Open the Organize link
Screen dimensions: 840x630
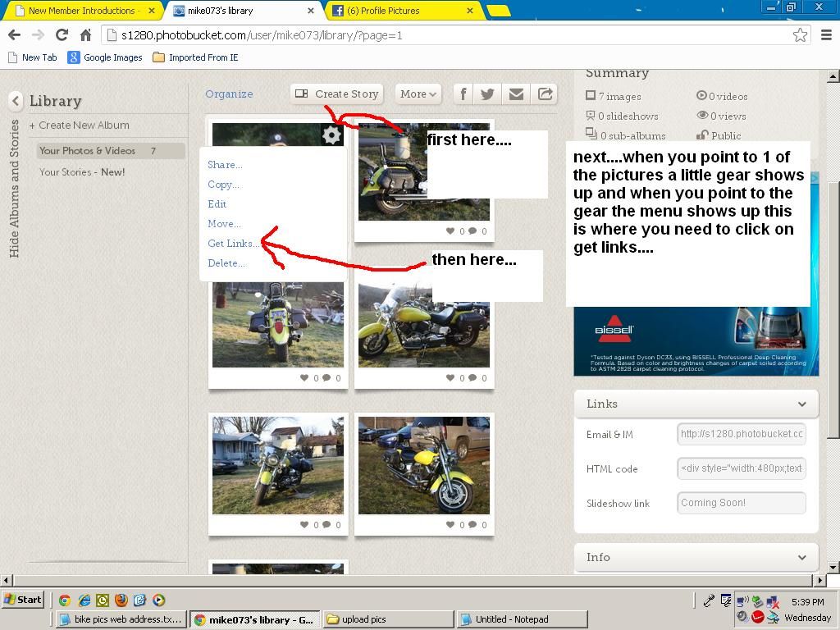pos(229,94)
